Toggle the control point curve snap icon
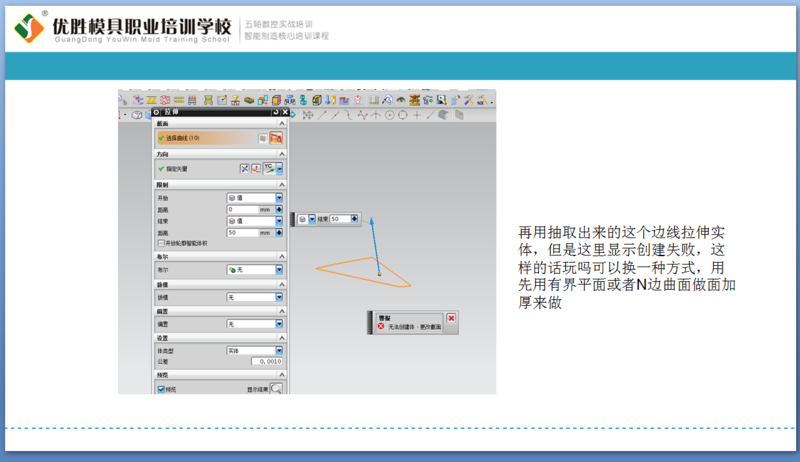This screenshot has width=800, height=462. 348,115
